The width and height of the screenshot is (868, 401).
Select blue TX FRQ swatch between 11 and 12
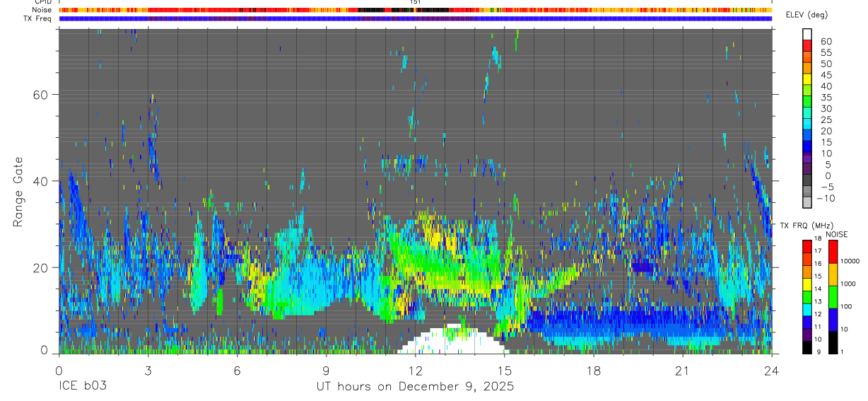[x=807, y=321]
